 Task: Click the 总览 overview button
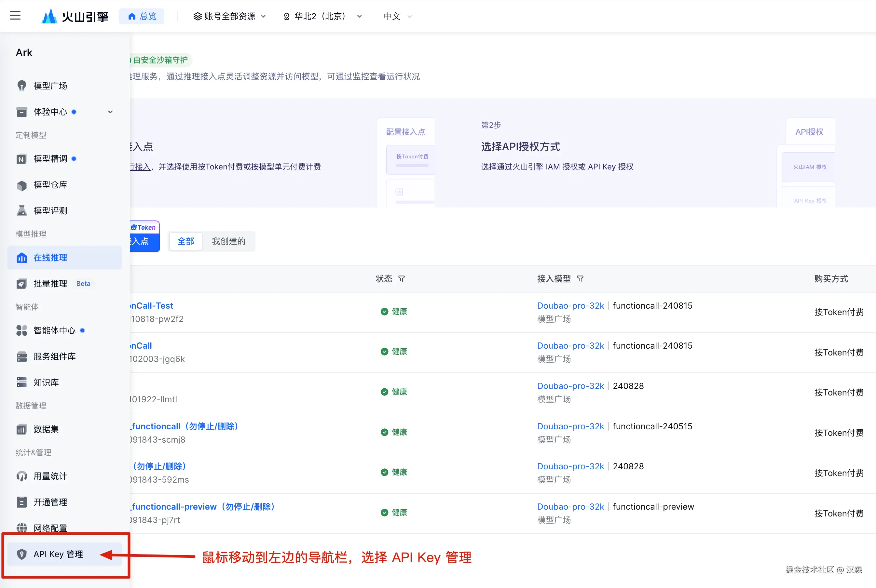coord(142,17)
